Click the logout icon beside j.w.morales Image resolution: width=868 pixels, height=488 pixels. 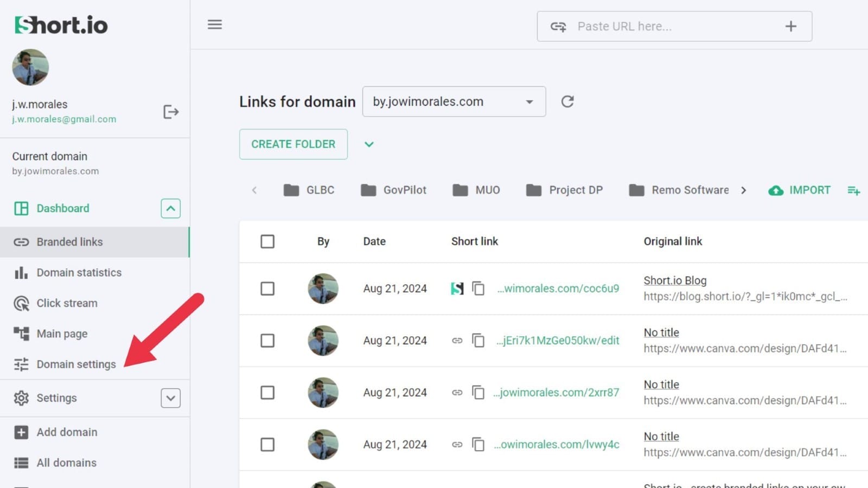[171, 112]
